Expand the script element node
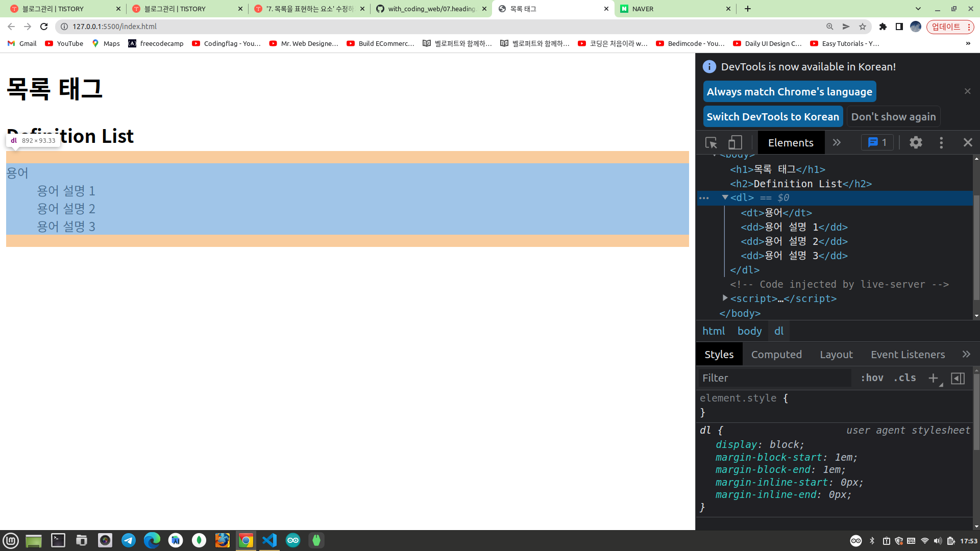This screenshot has width=980, height=551. coord(725,298)
